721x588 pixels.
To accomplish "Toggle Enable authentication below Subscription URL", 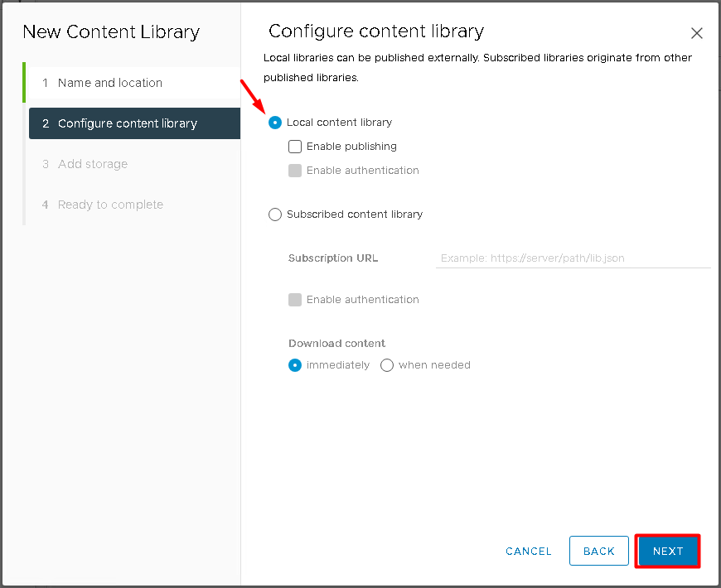I will click(x=295, y=300).
